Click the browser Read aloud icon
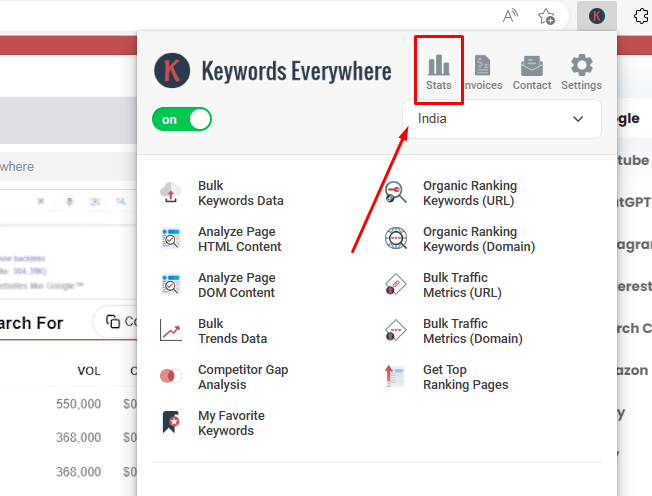The image size is (652, 496). click(510, 16)
